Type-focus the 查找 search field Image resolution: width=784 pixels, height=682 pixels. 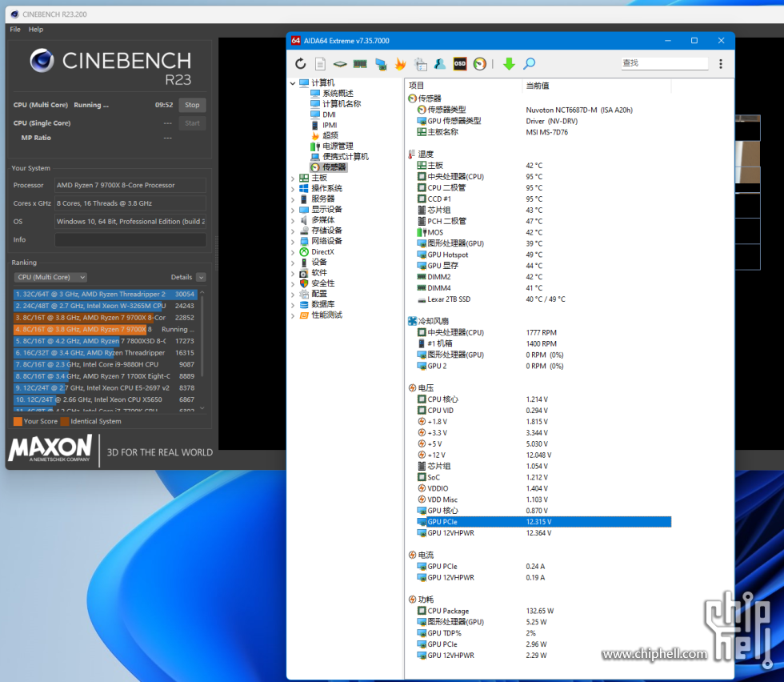tap(665, 63)
